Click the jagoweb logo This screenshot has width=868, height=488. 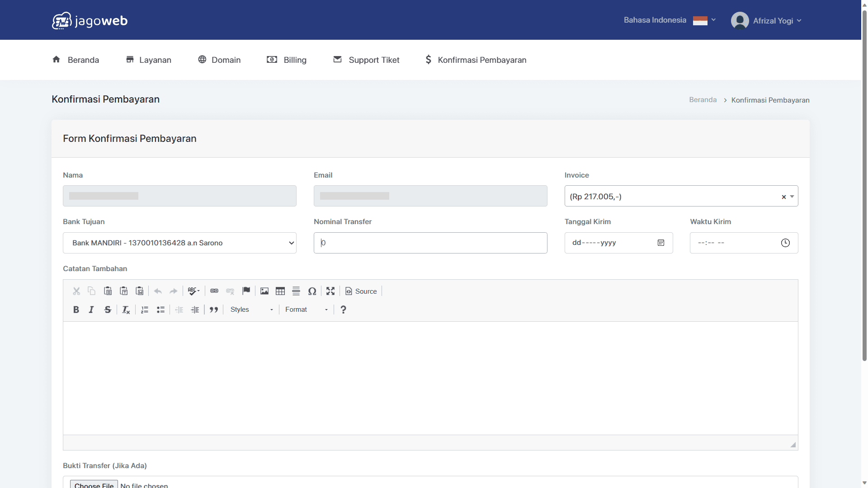(x=90, y=21)
